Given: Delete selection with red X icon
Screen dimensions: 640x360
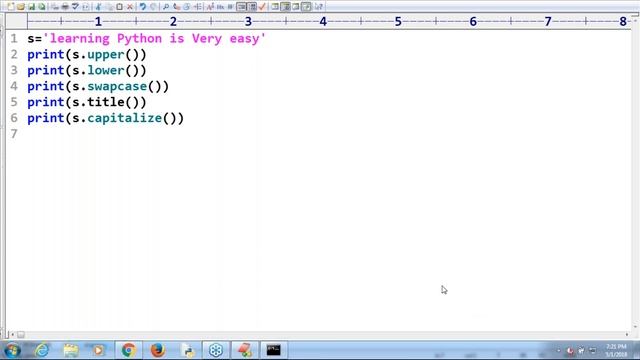Looking at the screenshot, I should coord(130,7).
